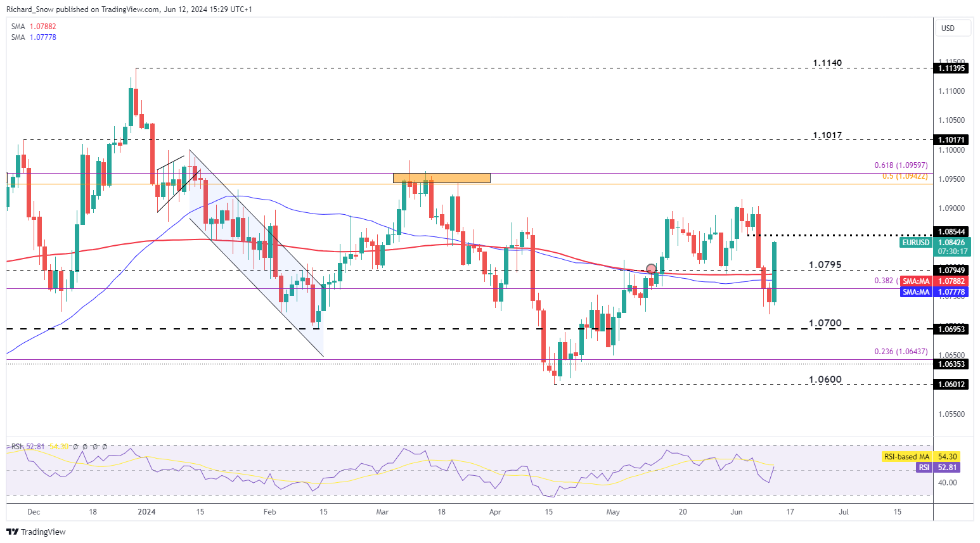Select the 1.1017 level text
The width and height of the screenshot is (980, 543).
pos(827,136)
